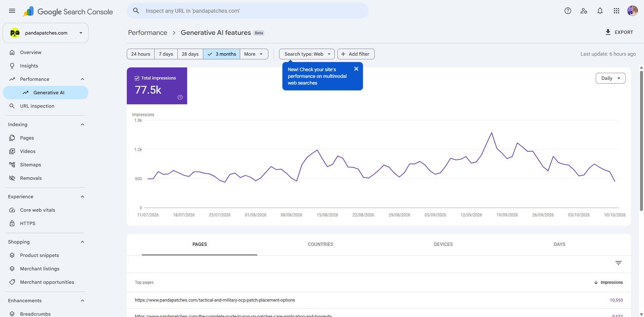Toggle the Total impressions checkbox

[x=137, y=78]
